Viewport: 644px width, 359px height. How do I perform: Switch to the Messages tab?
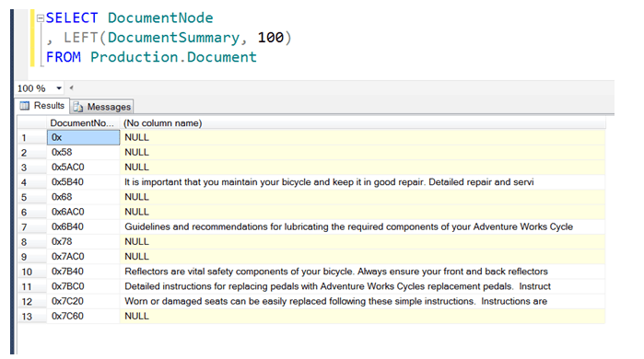[102, 107]
